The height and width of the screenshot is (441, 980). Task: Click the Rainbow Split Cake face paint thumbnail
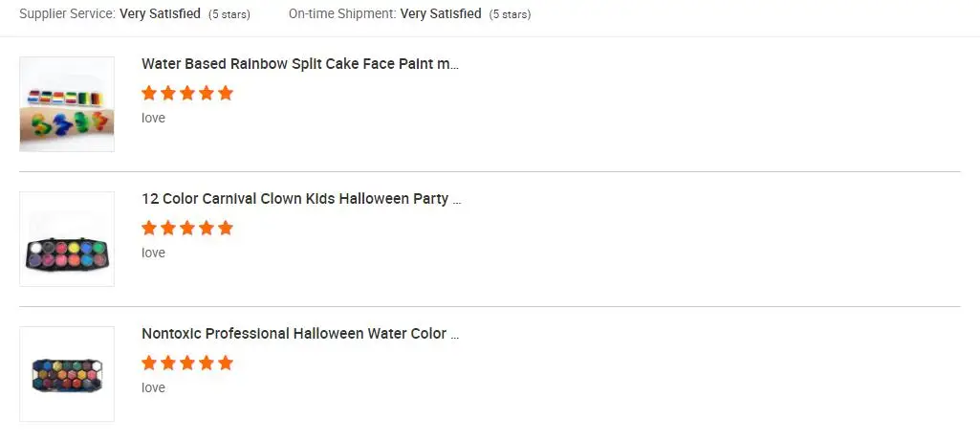pyautogui.click(x=67, y=104)
